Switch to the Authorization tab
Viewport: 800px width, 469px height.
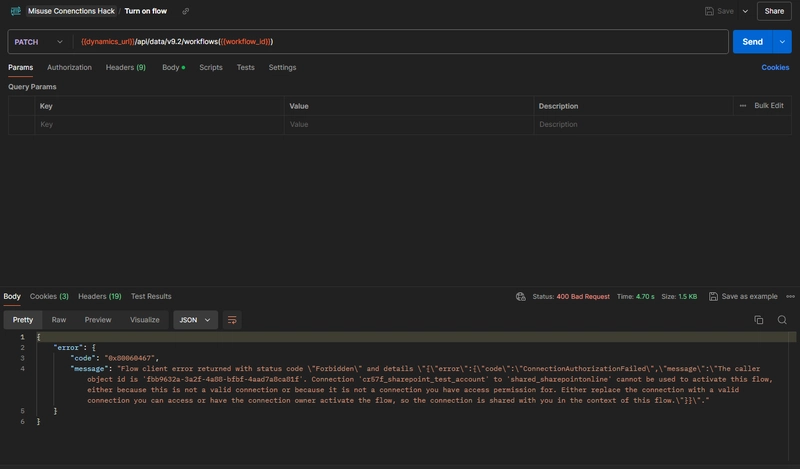[69, 67]
